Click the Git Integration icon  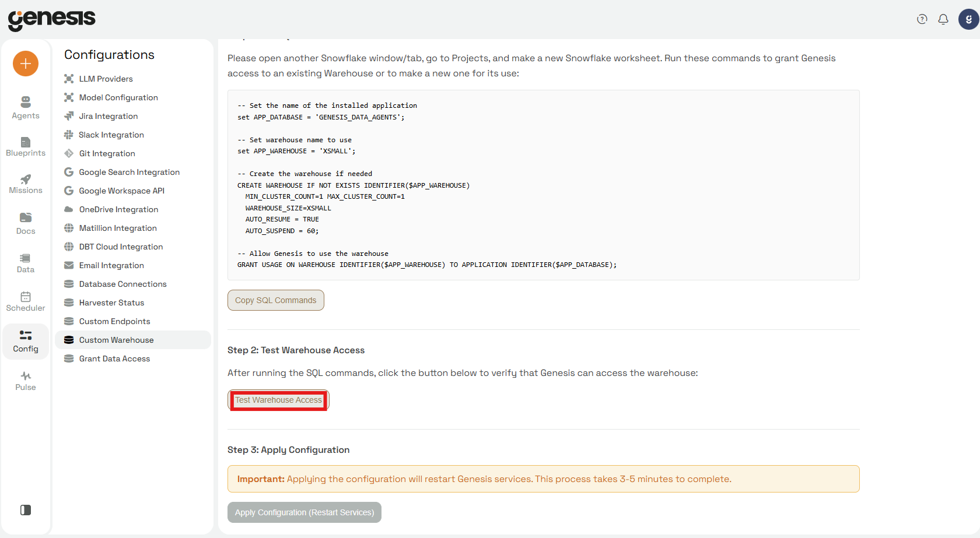69,153
